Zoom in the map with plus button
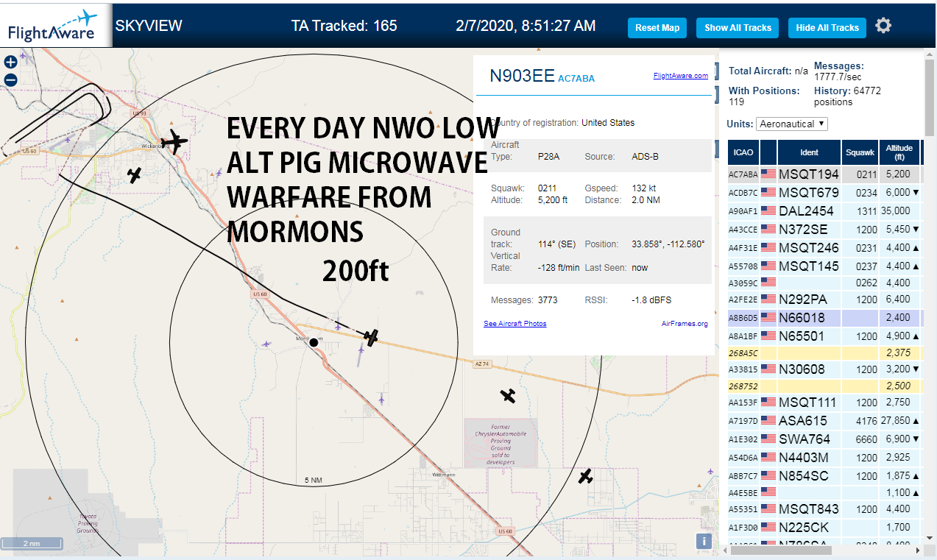This screenshot has width=937, height=560. coord(10,63)
